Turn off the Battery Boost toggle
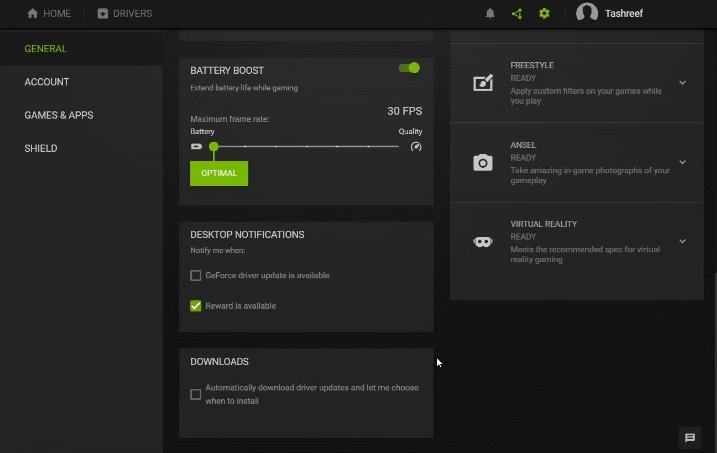 coord(409,68)
